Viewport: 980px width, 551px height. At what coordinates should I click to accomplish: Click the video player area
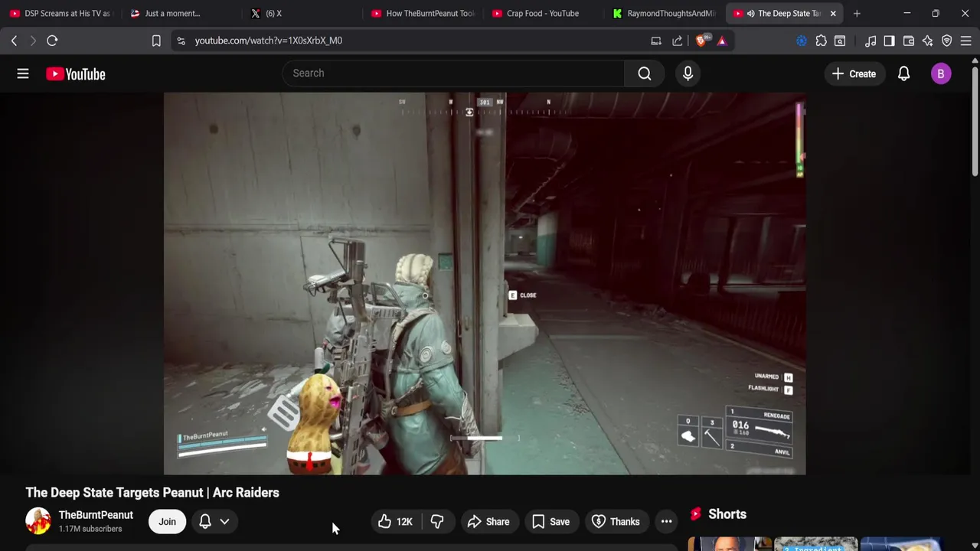(485, 283)
